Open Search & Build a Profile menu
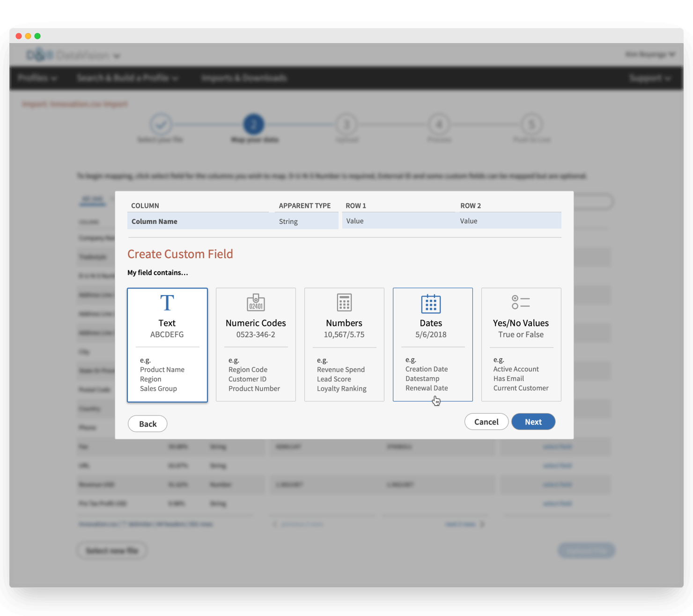 pyautogui.click(x=127, y=78)
